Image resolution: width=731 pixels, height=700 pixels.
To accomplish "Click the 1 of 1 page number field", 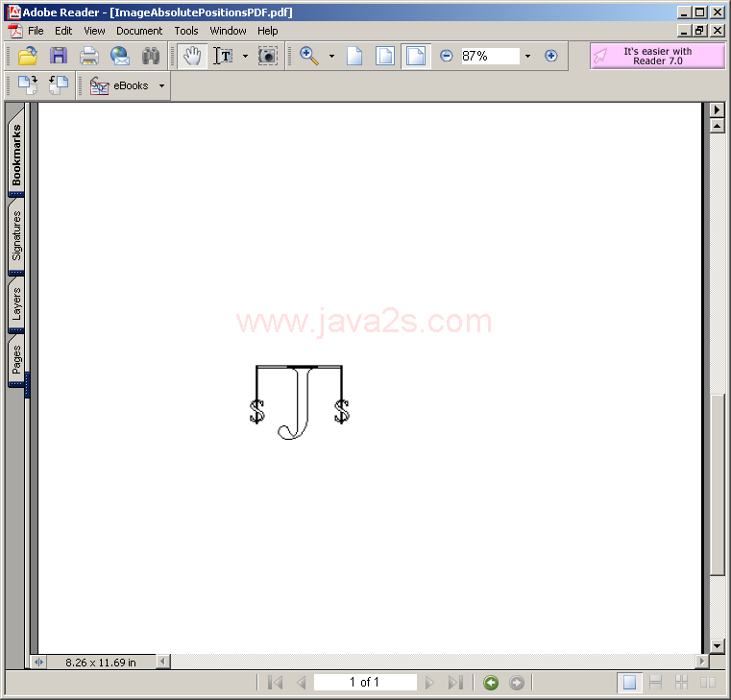I will [x=365, y=683].
